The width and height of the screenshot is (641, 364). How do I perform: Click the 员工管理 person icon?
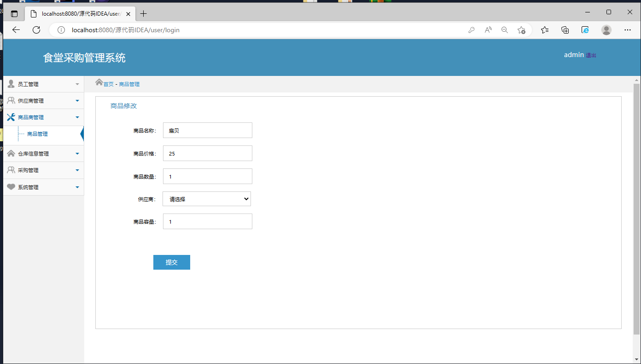(x=11, y=84)
